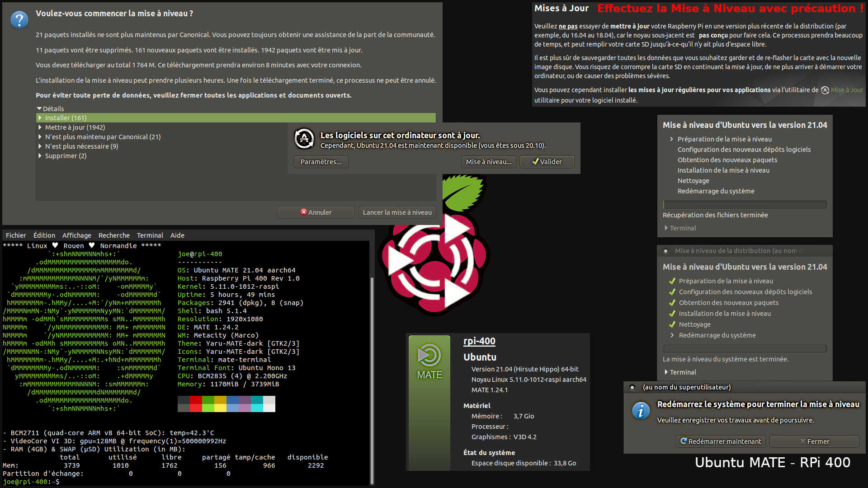
Task: Click Lancer la mise à niveau button
Action: click(397, 212)
